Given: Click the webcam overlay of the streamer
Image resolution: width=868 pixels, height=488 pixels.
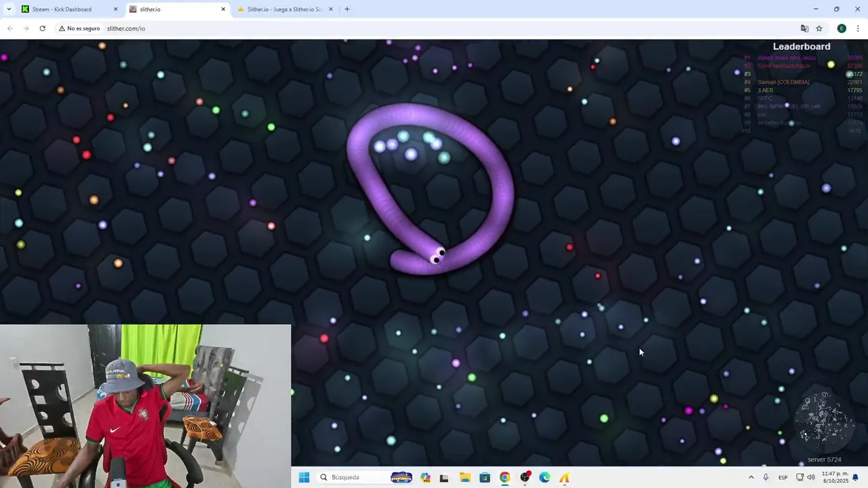Looking at the screenshot, I should tap(145, 406).
